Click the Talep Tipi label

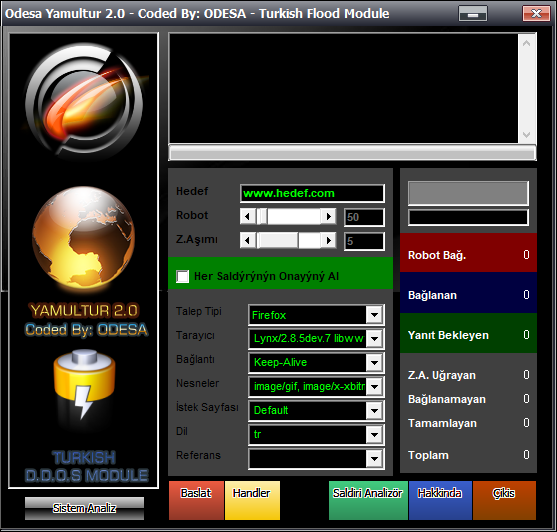pos(199,311)
